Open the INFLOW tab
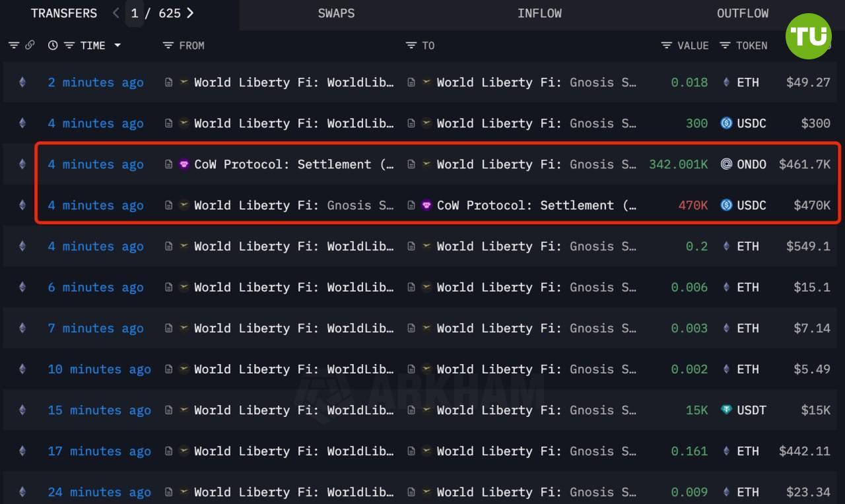This screenshot has width=845, height=504. [539, 13]
